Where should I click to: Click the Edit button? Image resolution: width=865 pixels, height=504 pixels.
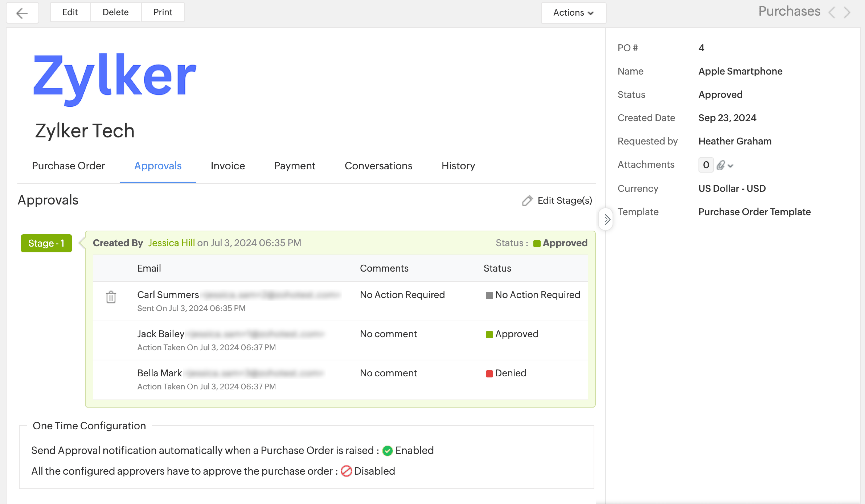point(70,12)
